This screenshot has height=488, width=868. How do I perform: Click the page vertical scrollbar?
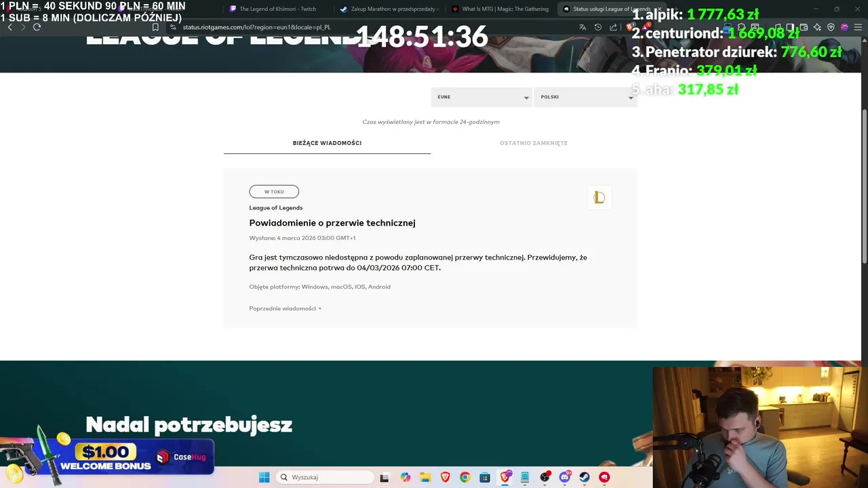click(864, 186)
